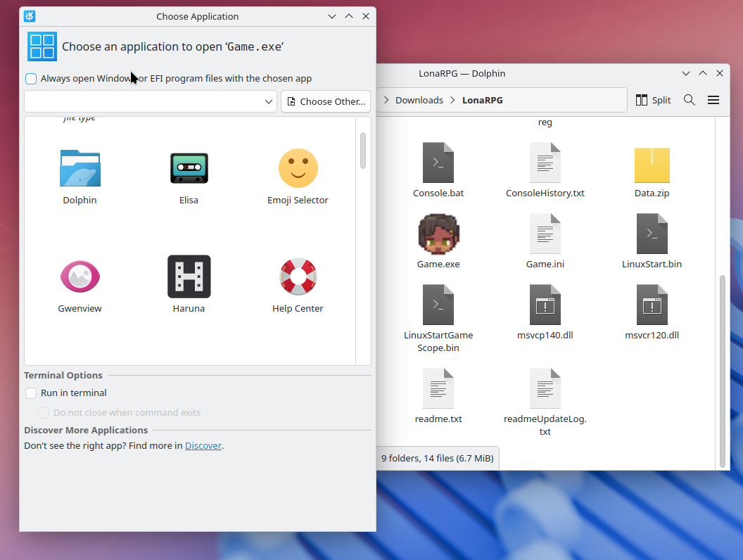Select LinuxStartGameScope.bin file icon
This screenshot has width=743, height=560.
tap(438, 305)
